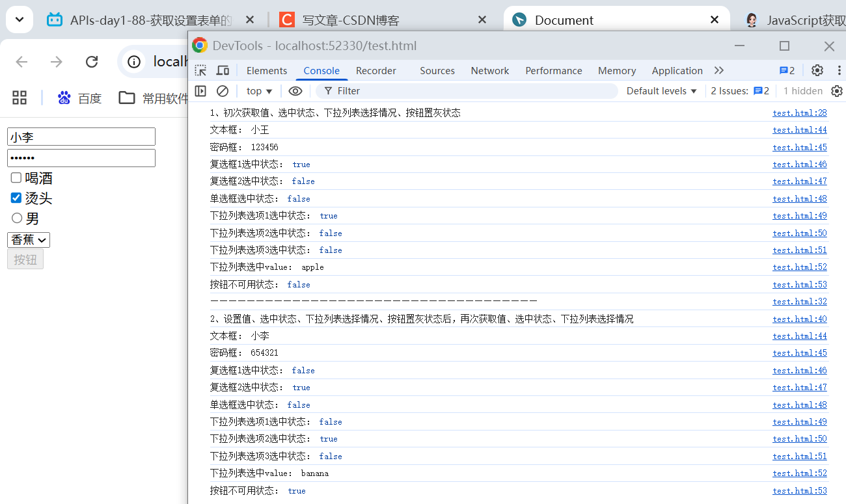Click the inspect element selector icon
This screenshot has height=504, width=846.
tap(200, 71)
